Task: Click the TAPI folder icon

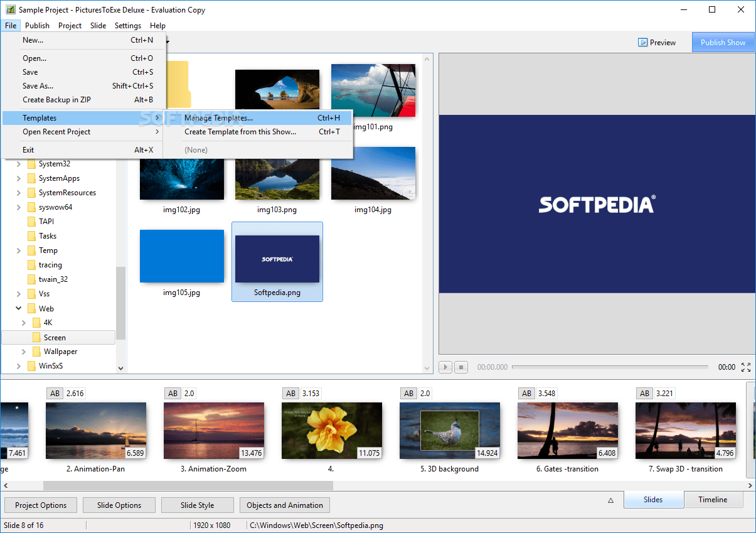Action: coord(31,222)
